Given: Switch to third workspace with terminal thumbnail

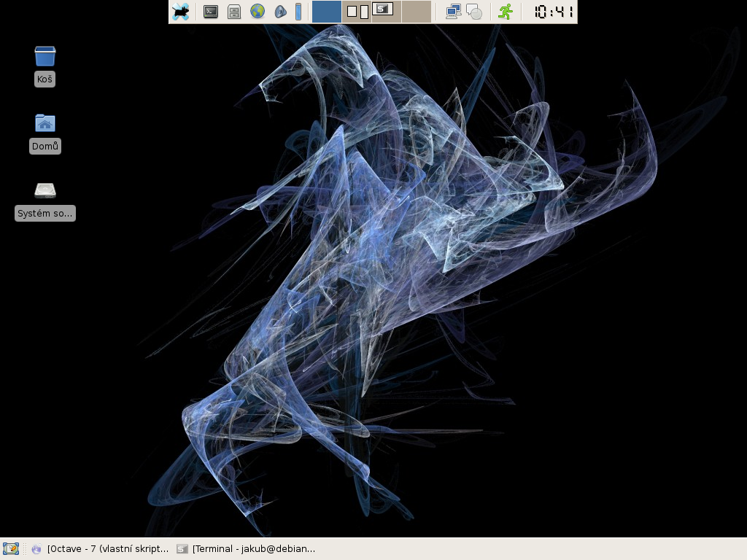Looking at the screenshot, I should point(387,12).
